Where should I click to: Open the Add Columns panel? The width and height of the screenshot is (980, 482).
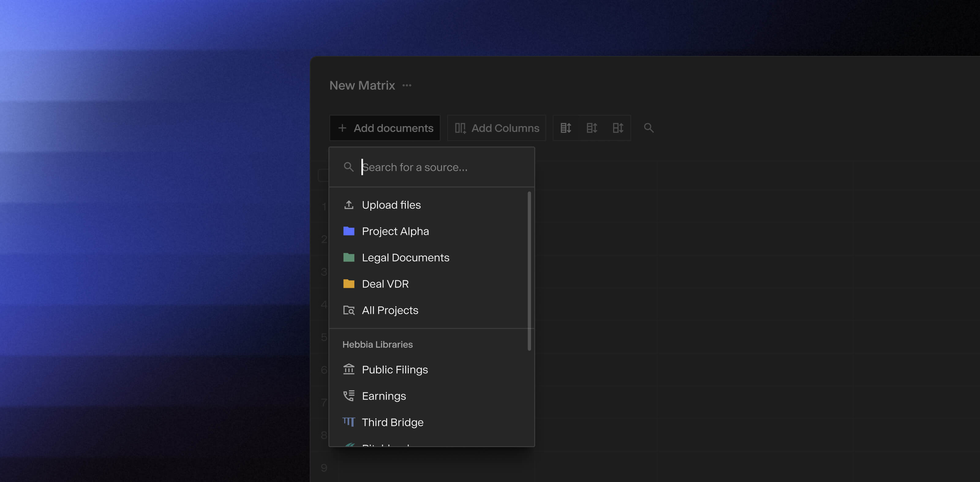(496, 128)
